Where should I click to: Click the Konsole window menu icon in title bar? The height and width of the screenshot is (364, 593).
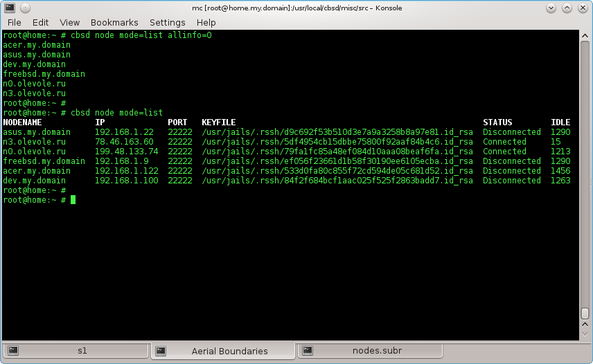10,8
